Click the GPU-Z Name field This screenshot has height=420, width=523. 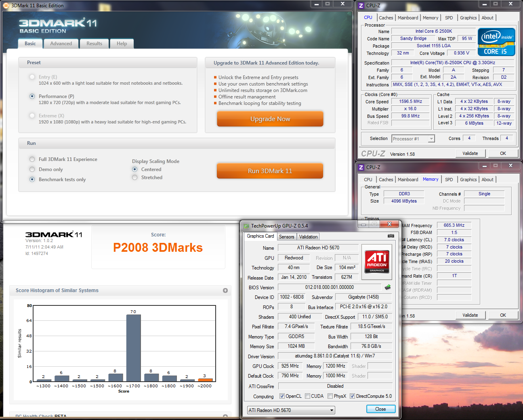(x=318, y=248)
